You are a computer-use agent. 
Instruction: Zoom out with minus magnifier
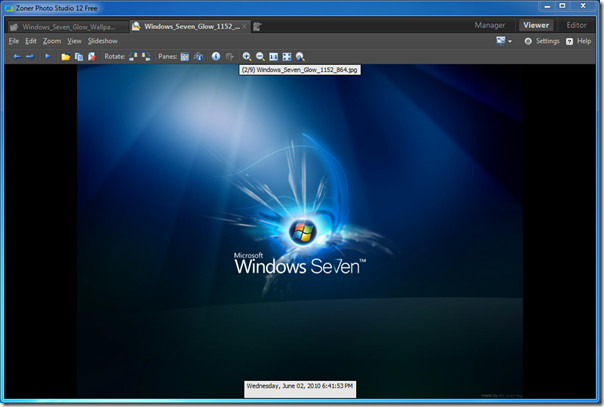point(260,57)
